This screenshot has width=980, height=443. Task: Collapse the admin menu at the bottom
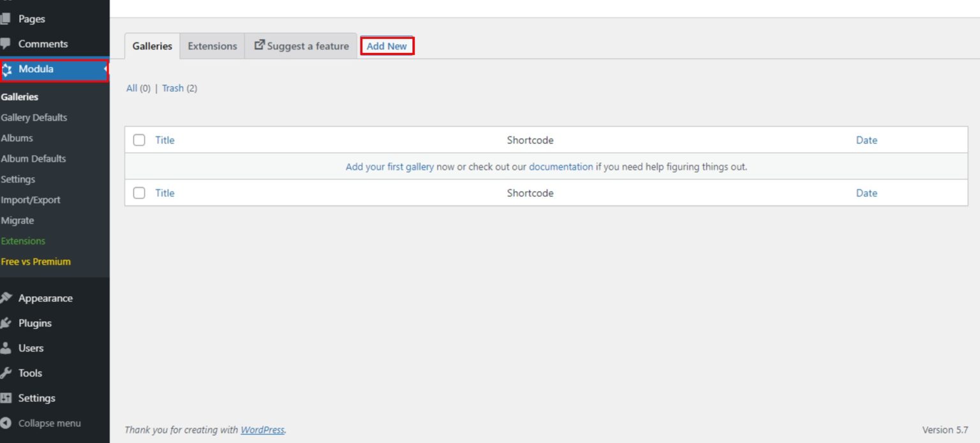click(x=7, y=423)
